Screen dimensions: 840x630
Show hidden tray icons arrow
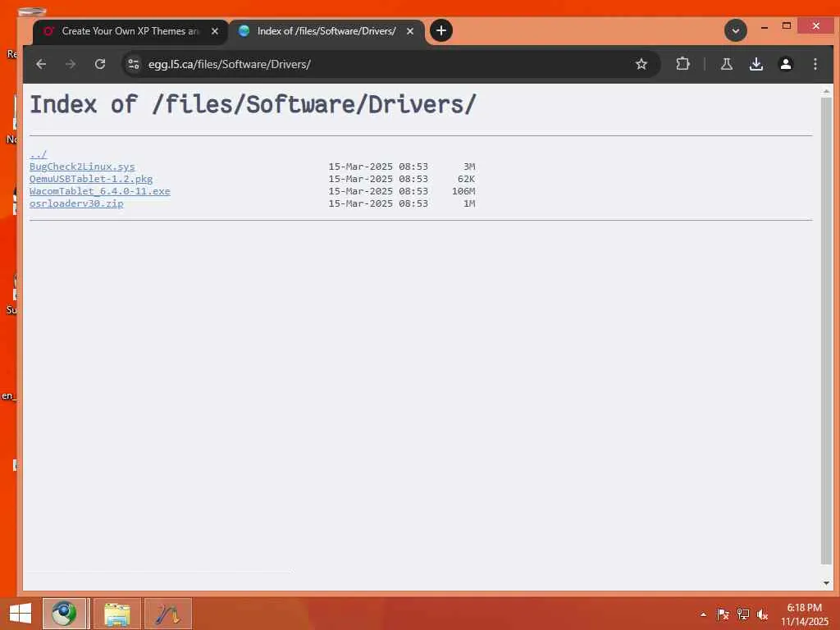pyautogui.click(x=703, y=614)
